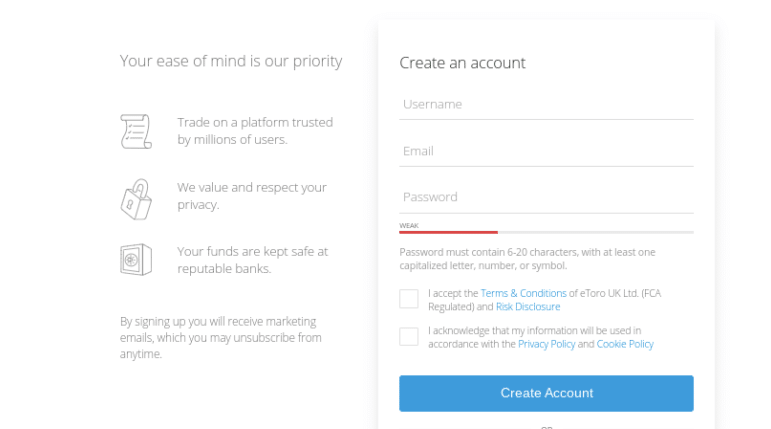Image resolution: width=771 pixels, height=429 pixels.
Task: Click the password requirements hint text
Action: pos(527,259)
